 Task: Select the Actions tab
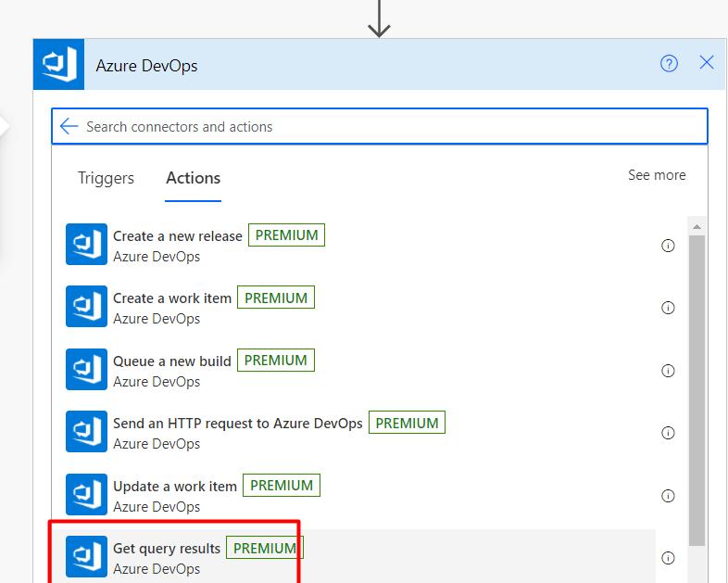[194, 178]
